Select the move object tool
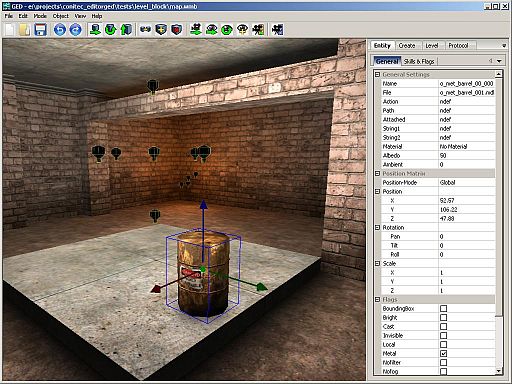Viewport: 512px width, 384px height. pos(96,30)
